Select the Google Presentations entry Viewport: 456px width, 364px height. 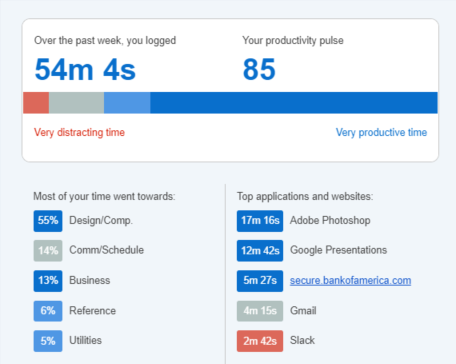pos(339,250)
